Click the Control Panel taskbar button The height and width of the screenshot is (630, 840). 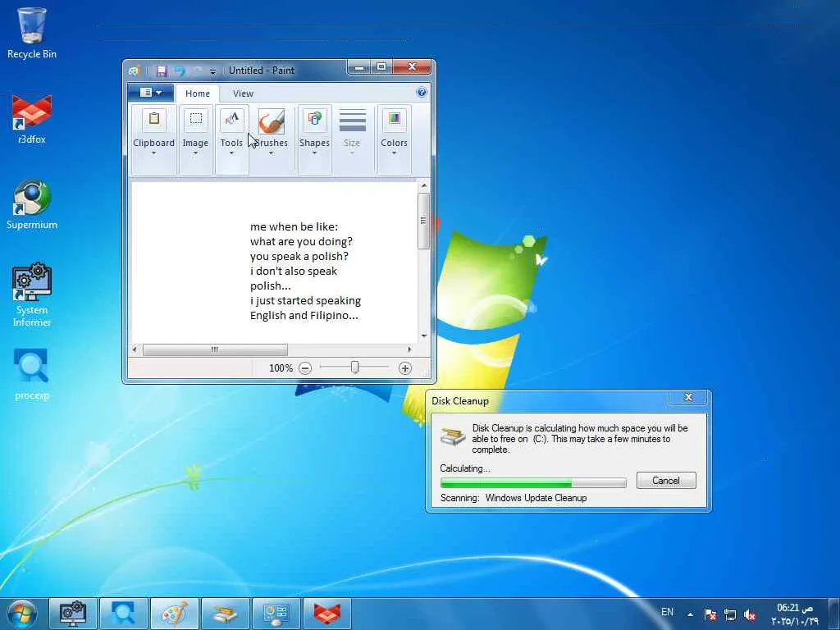tap(276, 614)
